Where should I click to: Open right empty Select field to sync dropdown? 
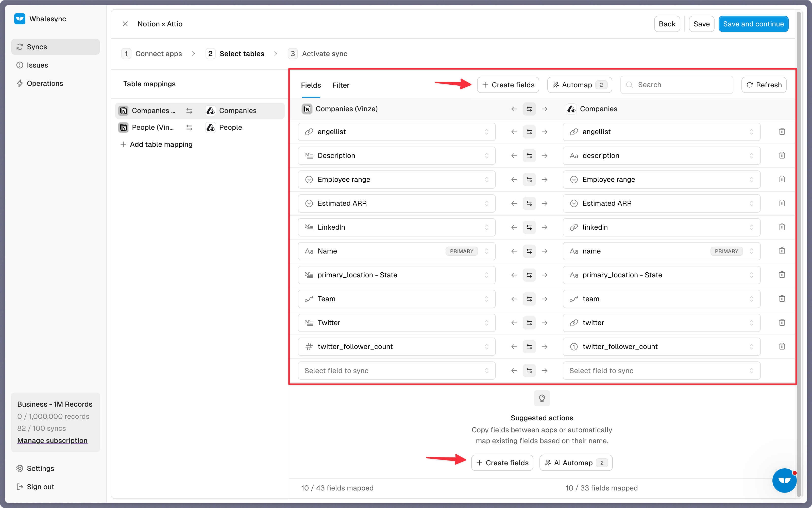(661, 370)
